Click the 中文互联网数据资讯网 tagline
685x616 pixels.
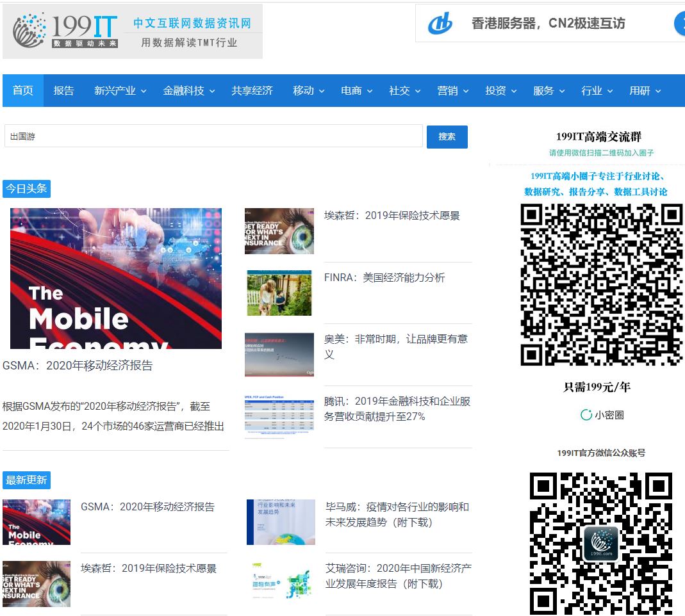[192, 23]
